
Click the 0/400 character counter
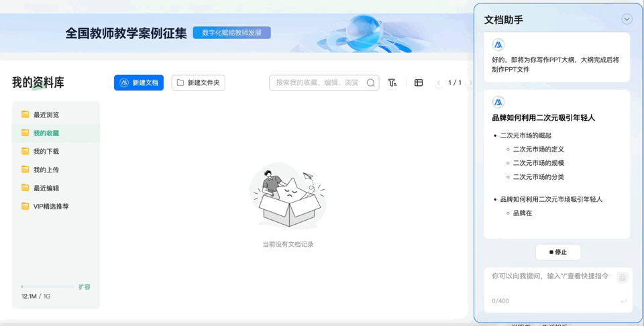500,301
